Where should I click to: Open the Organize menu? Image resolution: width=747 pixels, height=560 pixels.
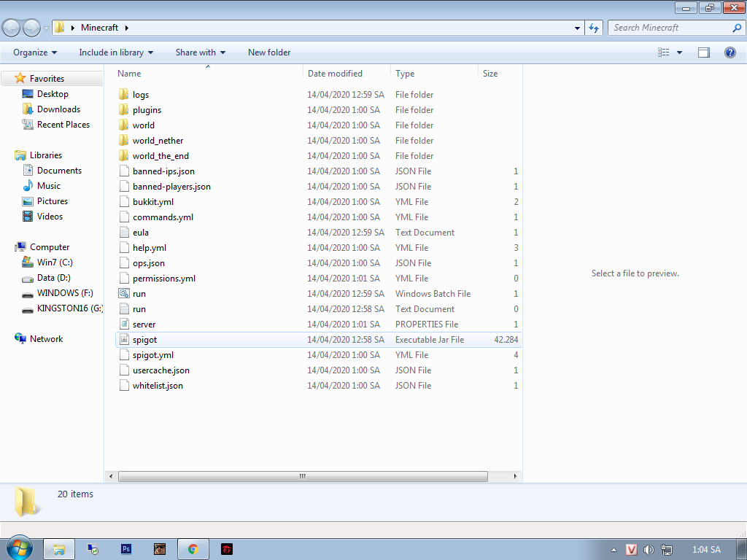pyautogui.click(x=35, y=52)
